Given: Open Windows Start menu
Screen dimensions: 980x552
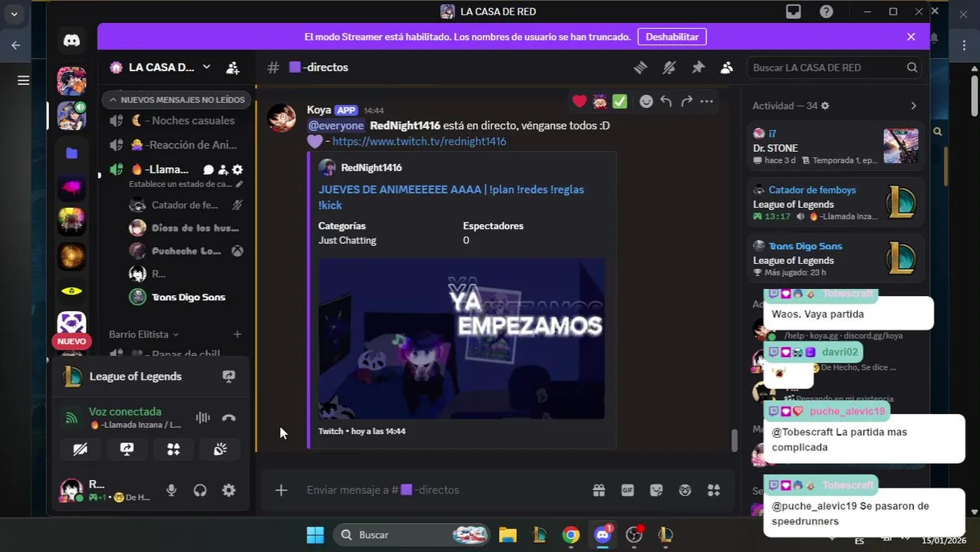Looking at the screenshot, I should [x=315, y=535].
